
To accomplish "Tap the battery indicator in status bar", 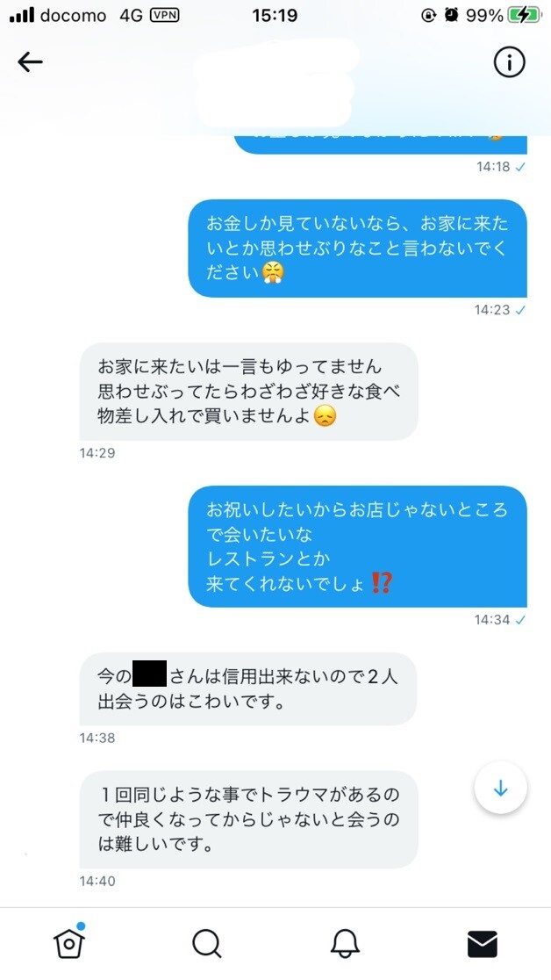I will 524,16.
